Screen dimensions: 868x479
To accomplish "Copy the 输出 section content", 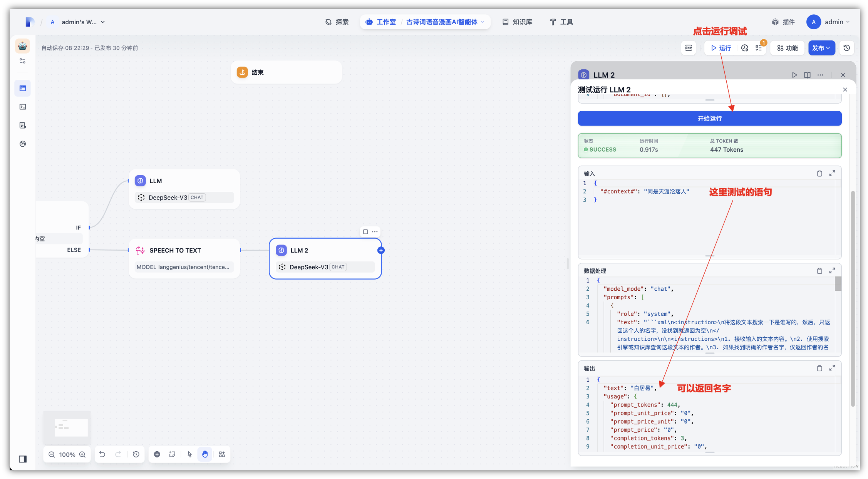I will tap(819, 368).
